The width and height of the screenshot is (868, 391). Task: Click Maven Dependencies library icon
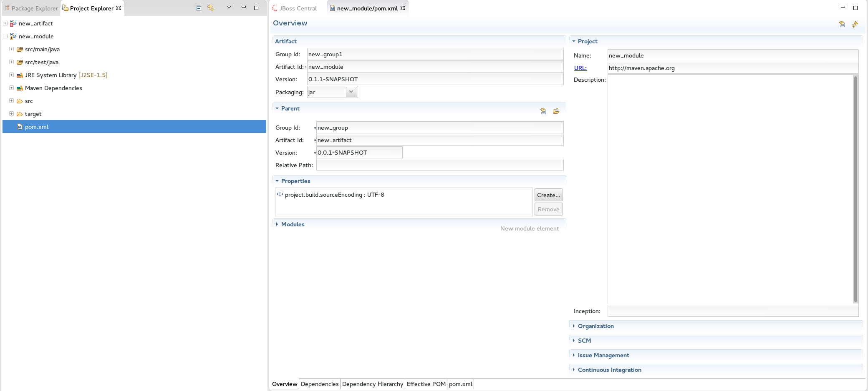pos(20,88)
